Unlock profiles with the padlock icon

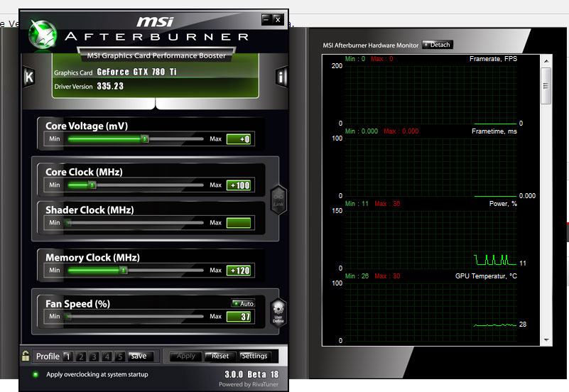[26, 356]
